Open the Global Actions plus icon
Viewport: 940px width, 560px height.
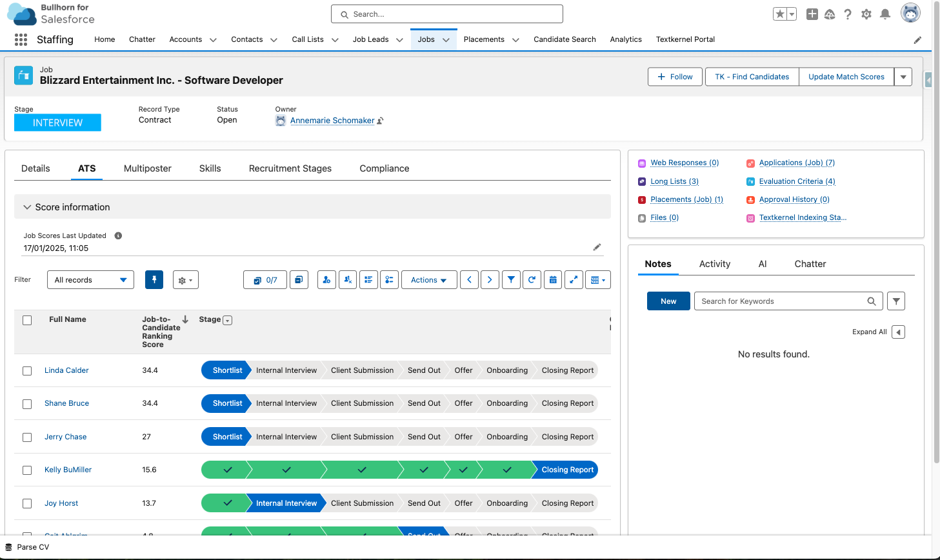[x=812, y=14]
